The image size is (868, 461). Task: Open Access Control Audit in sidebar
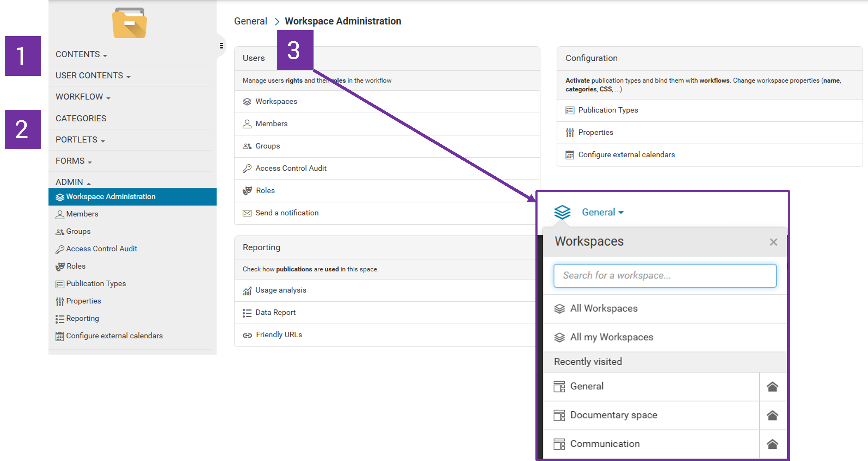click(x=101, y=249)
